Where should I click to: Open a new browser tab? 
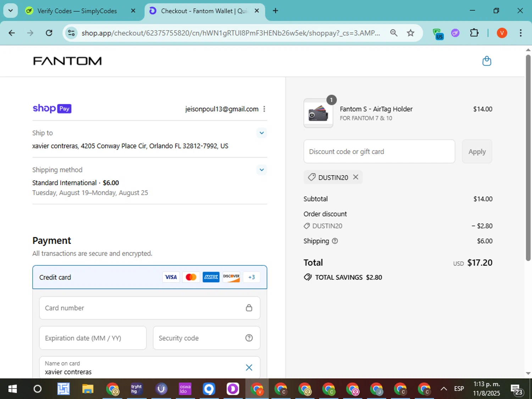tap(275, 11)
